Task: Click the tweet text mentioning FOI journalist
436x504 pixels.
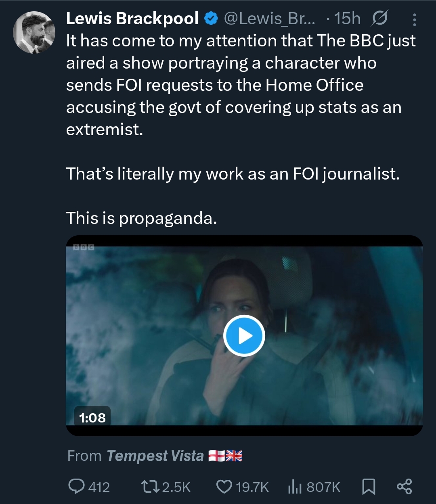Action: click(x=233, y=174)
